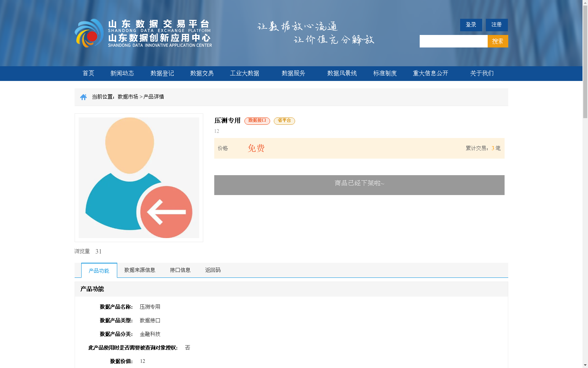
Task: Click the 浏览量 31 view count
Action: click(88, 251)
